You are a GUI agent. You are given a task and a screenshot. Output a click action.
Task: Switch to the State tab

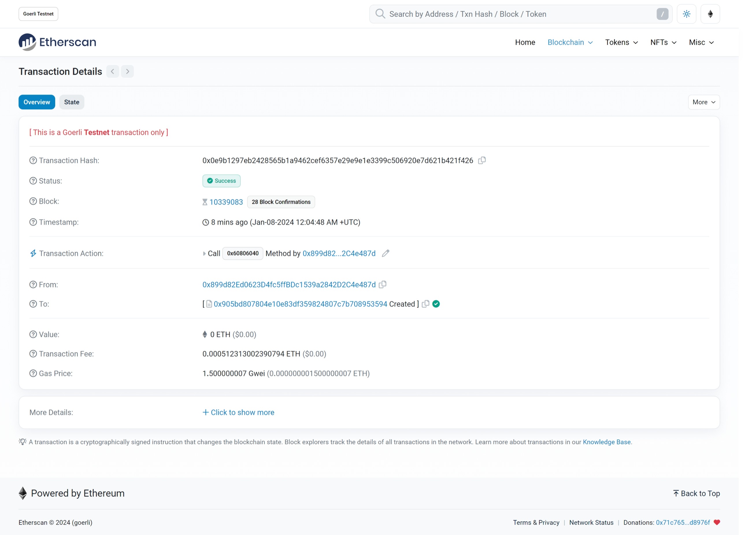71,102
